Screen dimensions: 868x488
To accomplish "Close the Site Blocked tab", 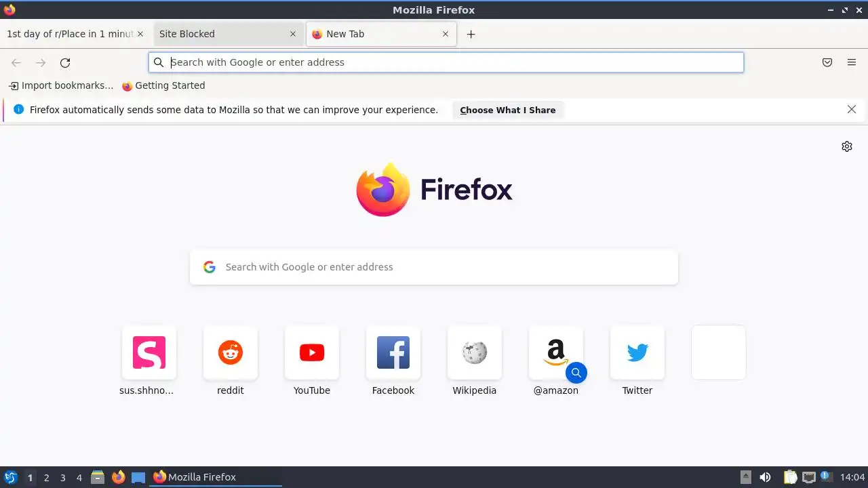I will tap(293, 34).
